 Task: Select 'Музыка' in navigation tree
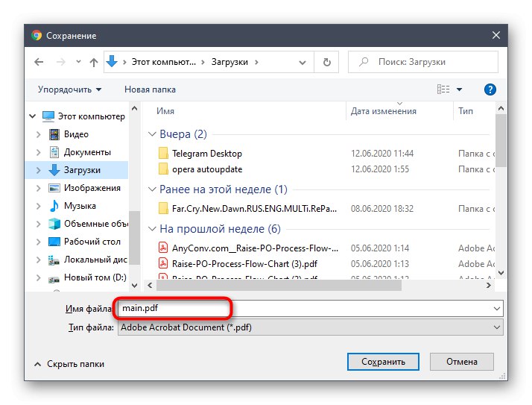(80, 206)
